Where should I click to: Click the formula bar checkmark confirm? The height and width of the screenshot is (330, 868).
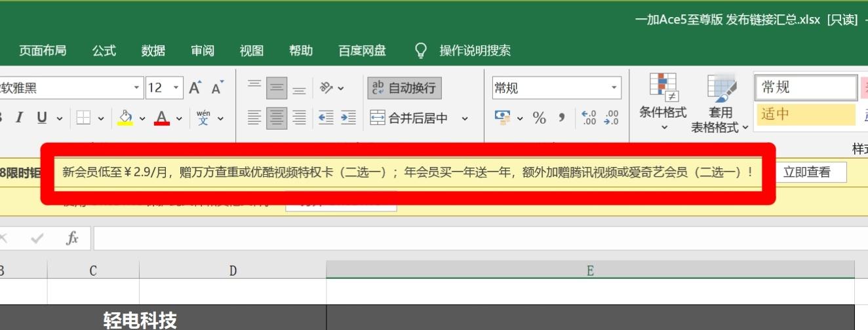(37, 239)
